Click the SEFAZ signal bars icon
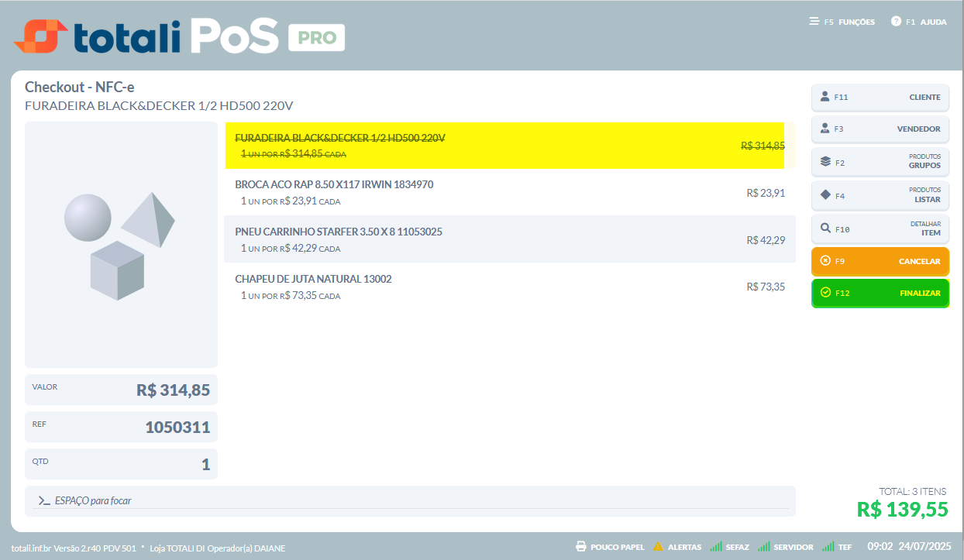 coord(715,547)
